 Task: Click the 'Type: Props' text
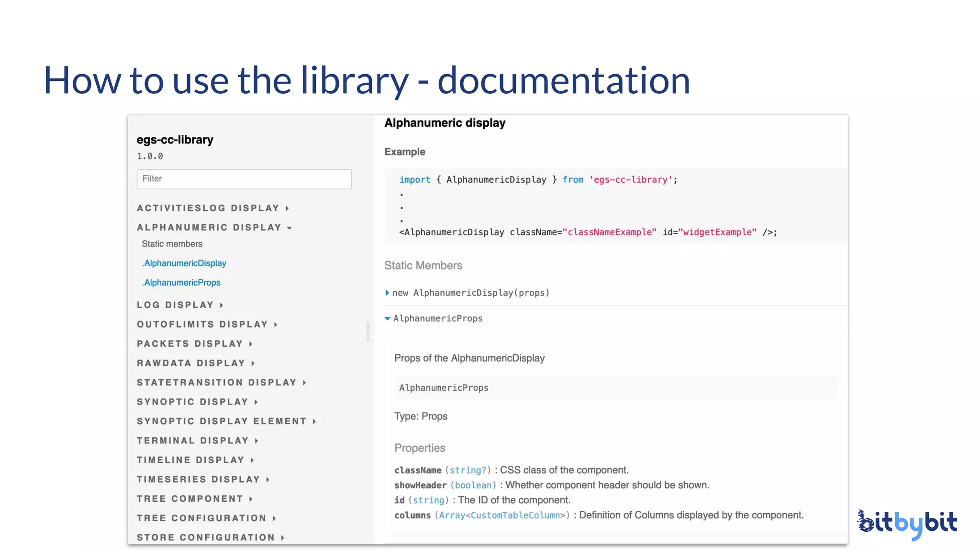pyautogui.click(x=421, y=417)
